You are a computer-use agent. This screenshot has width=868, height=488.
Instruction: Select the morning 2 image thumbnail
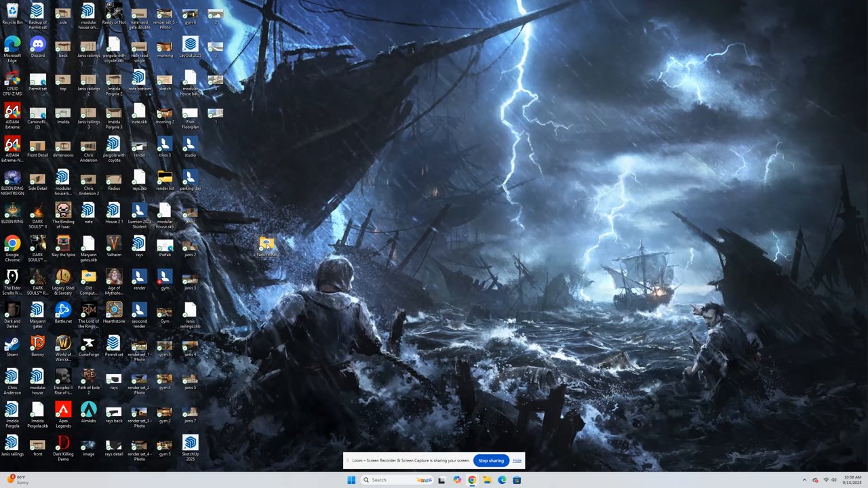click(165, 114)
